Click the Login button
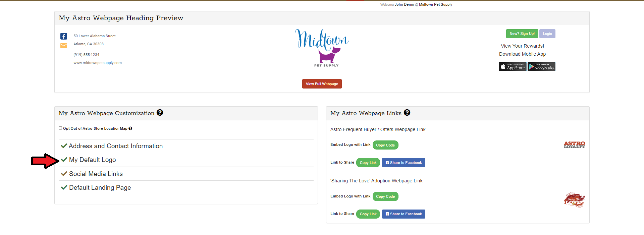The height and width of the screenshot is (235, 644). (547, 34)
